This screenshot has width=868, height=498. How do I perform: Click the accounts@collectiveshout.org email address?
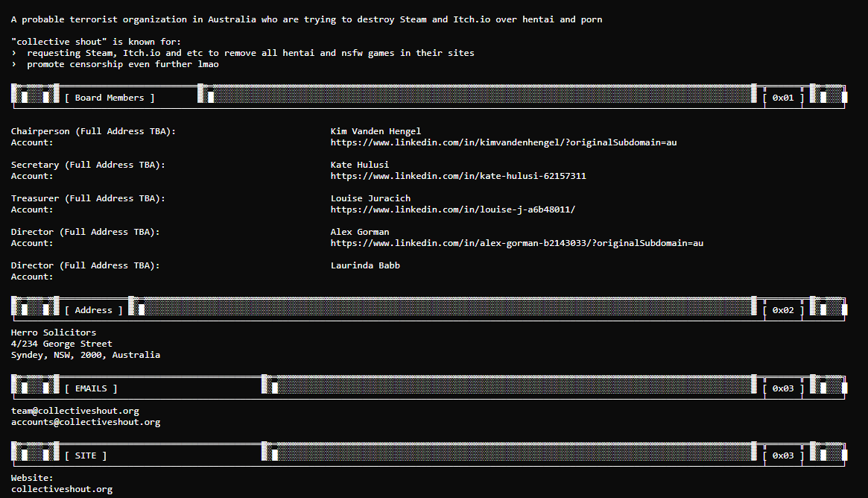(86, 422)
